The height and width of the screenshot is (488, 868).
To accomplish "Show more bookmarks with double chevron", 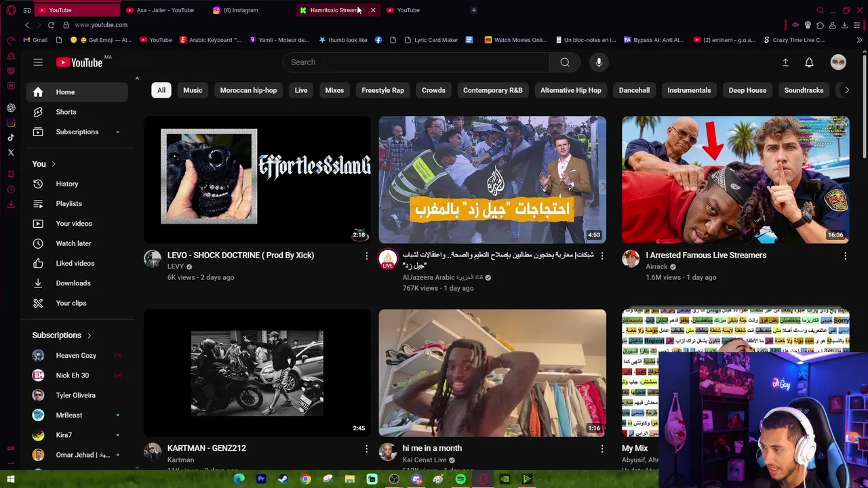I will coord(860,40).
